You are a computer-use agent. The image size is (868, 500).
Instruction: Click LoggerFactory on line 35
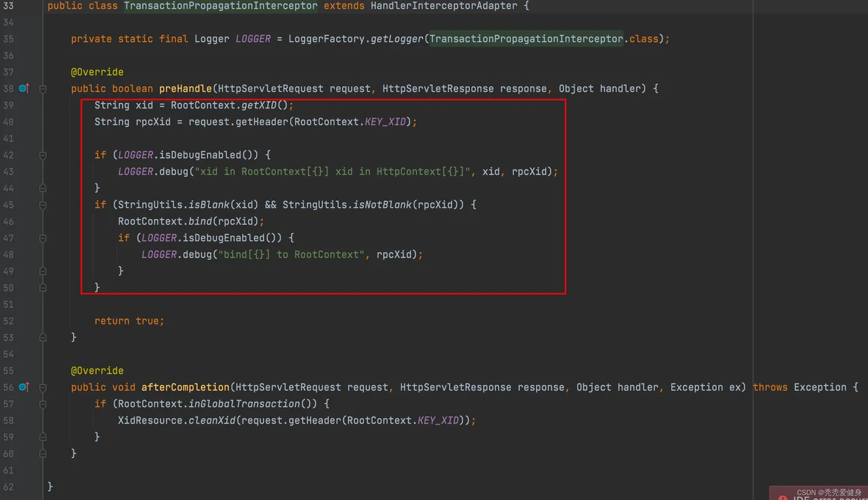tap(326, 38)
